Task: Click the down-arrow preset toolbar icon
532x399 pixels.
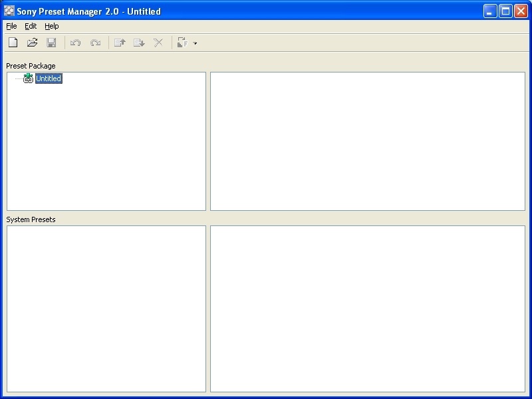Action: pos(139,43)
